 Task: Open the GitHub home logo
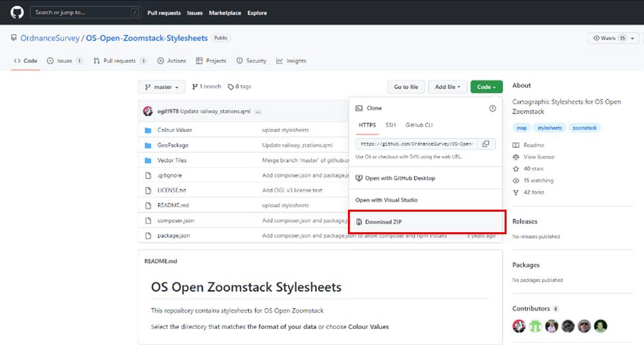tap(17, 13)
